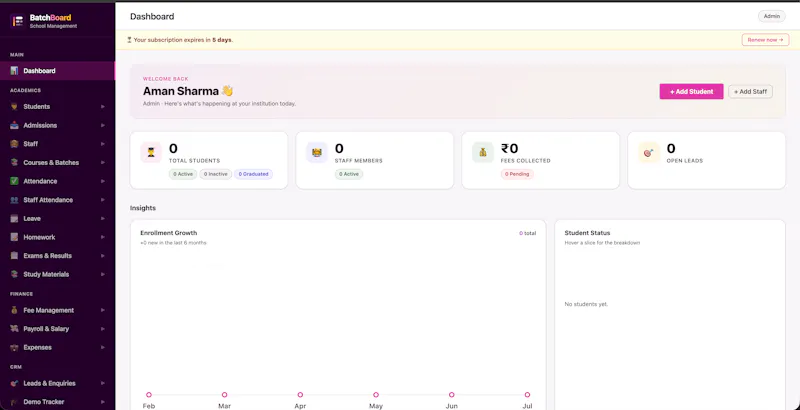Viewport: 800px width, 410px height.
Task: Click the Fee Management icon
Action: click(14, 310)
